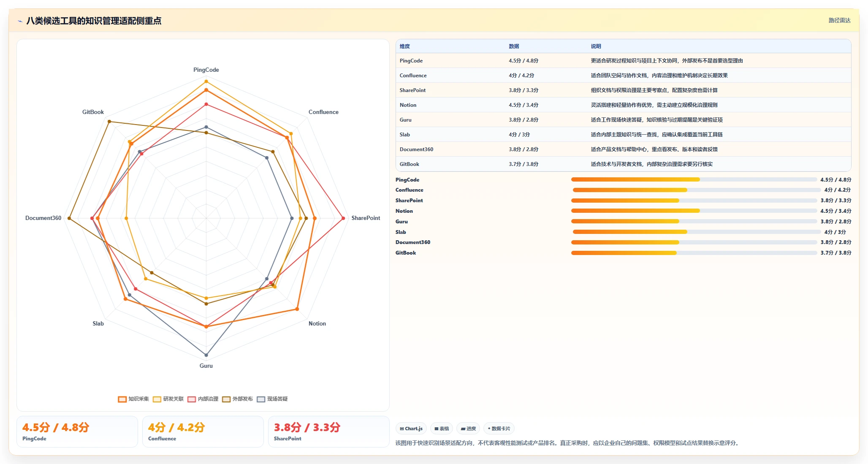Click the 路径雷达 label in header

[839, 20]
